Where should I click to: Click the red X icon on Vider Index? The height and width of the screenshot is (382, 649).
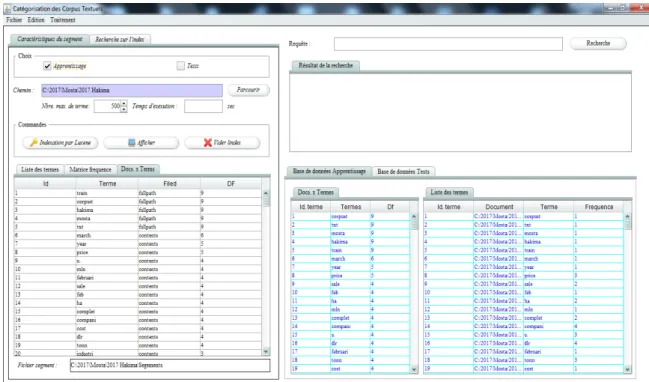point(208,142)
